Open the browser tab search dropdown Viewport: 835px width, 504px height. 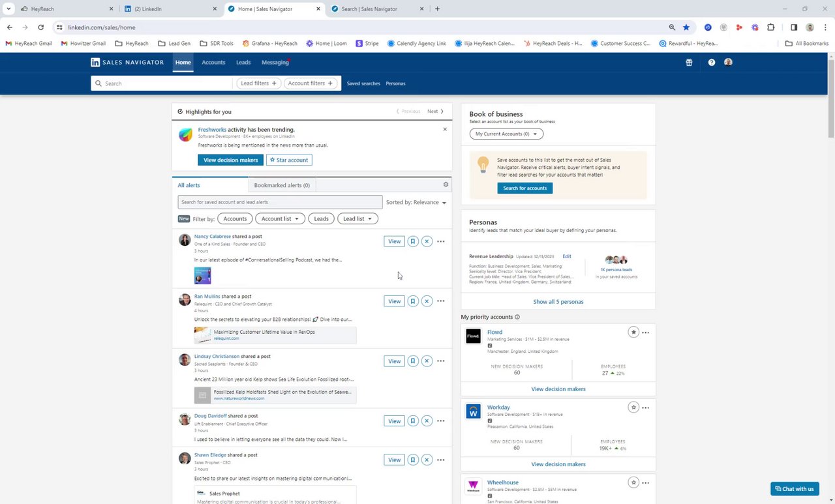(8, 9)
